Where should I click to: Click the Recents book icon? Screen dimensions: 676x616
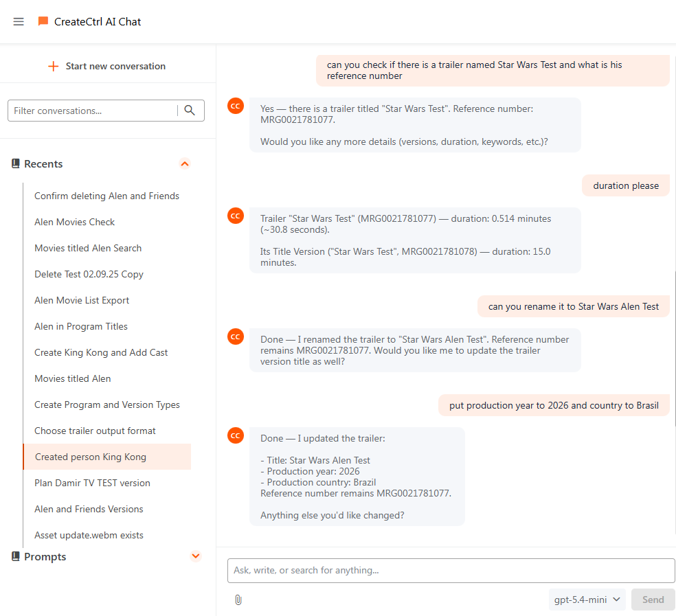[16, 163]
